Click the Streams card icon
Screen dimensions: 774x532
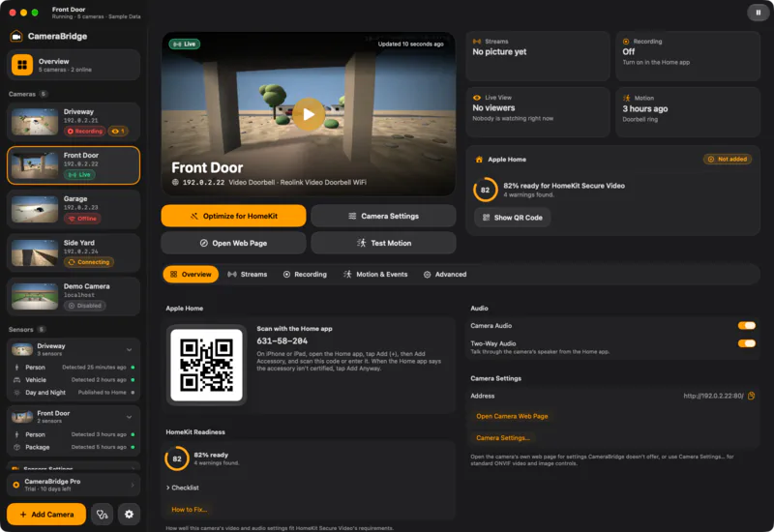(477, 42)
